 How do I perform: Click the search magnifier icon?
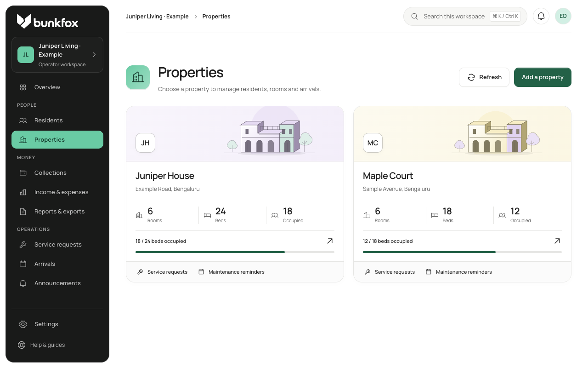tap(414, 17)
